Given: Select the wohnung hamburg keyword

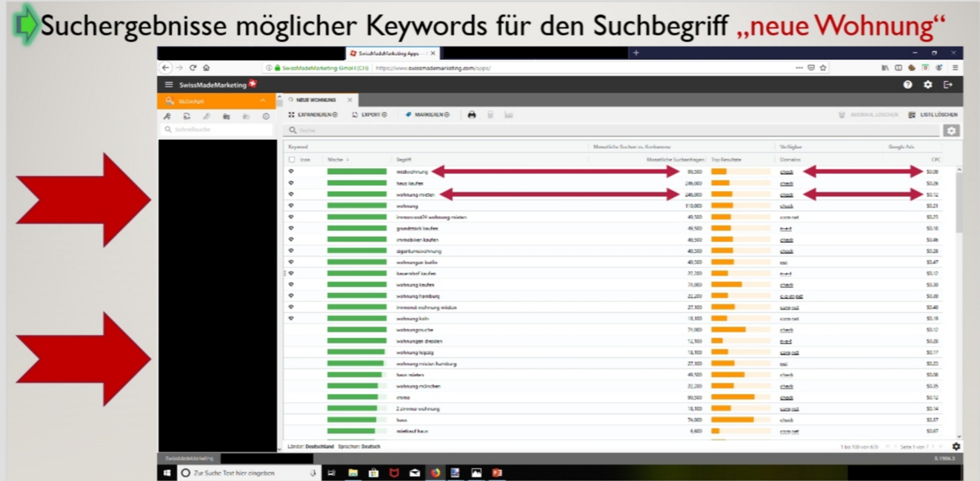Looking at the screenshot, I should coord(417,296).
